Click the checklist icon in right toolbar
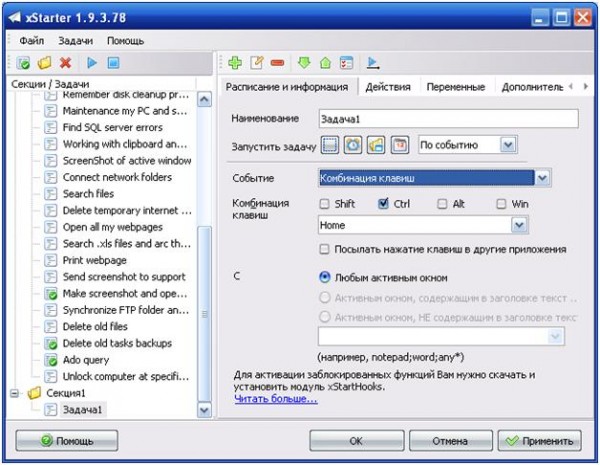Image resolution: width=600 pixels, height=465 pixels. pos(347,63)
